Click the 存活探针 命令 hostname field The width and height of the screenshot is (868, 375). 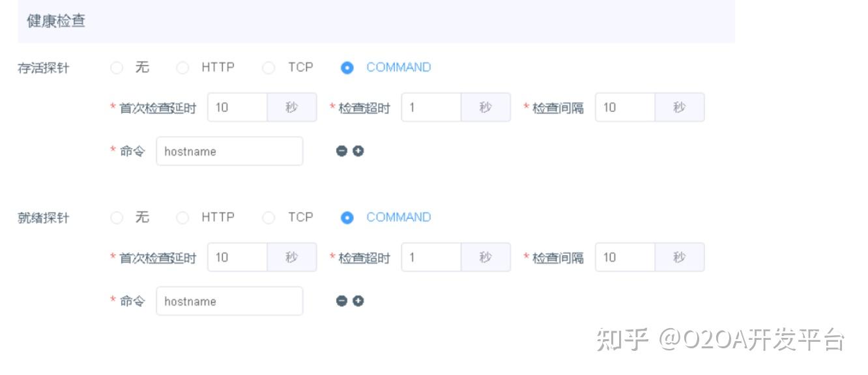tap(229, 151)
